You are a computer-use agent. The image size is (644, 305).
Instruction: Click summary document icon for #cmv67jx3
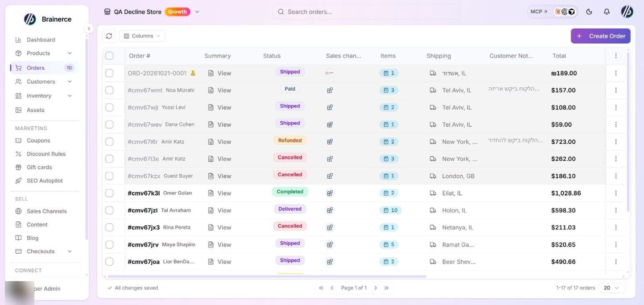[211, 227]
